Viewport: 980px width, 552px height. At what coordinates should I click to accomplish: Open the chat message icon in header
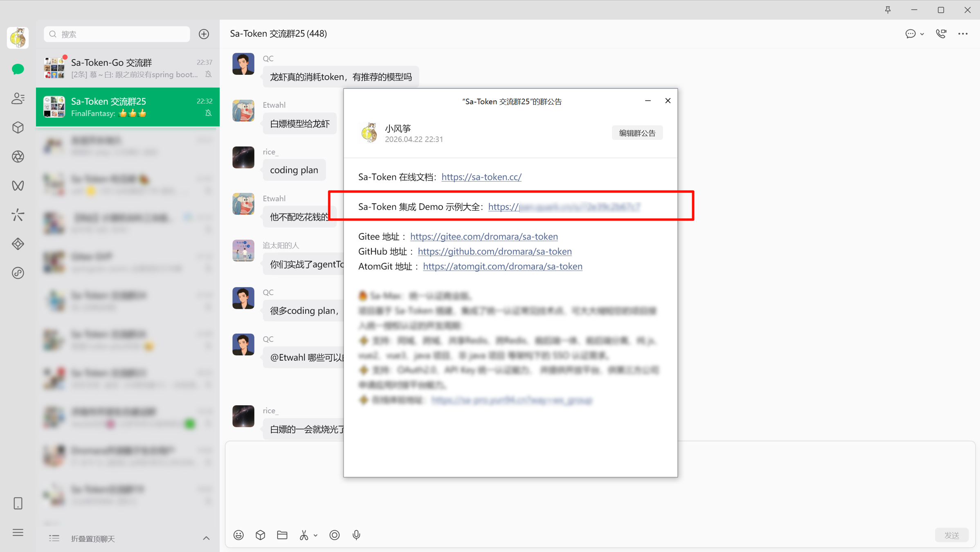910,34
